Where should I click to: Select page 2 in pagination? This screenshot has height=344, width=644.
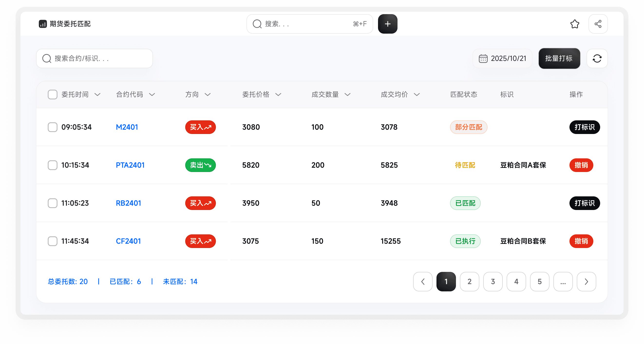point(470,282)
